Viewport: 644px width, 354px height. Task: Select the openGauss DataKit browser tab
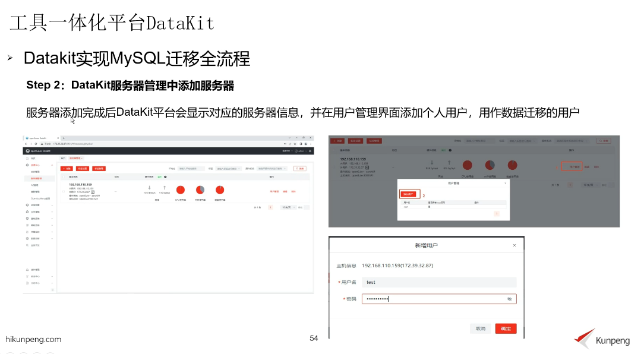point(42,138)
